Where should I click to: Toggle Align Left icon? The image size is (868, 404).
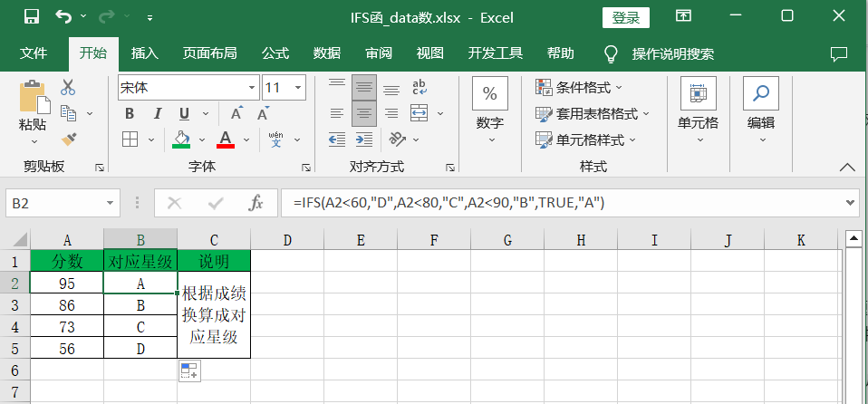coord(336,113)
